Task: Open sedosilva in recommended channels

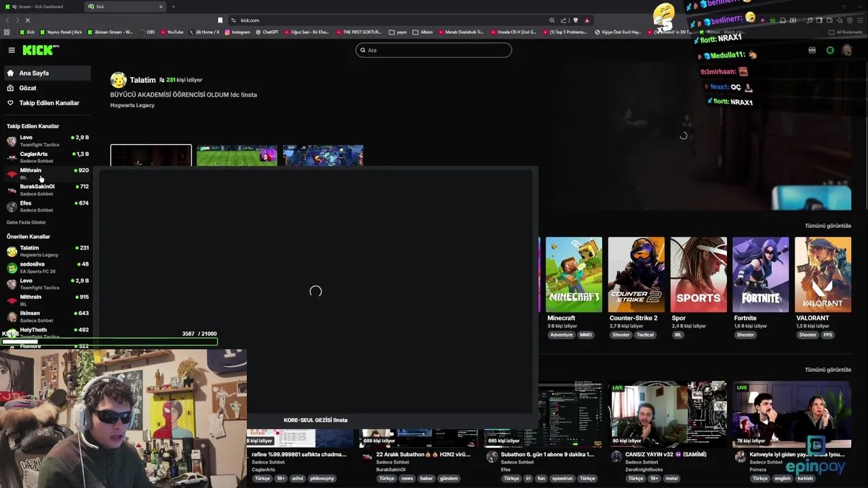Action: click(47, 268)
